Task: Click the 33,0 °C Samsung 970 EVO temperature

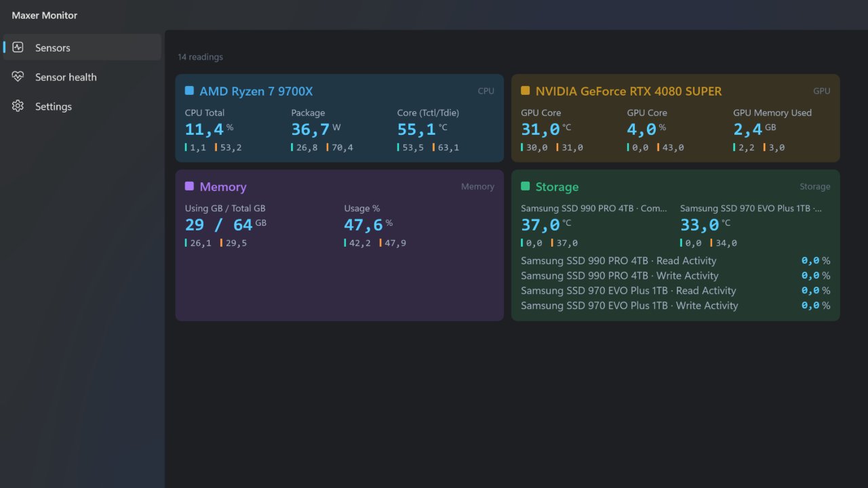Action: pos(705,224)
